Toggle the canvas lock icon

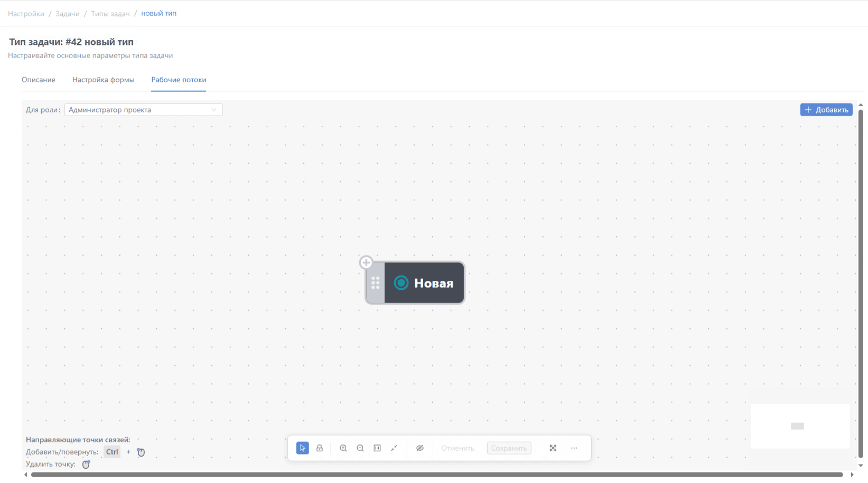(x=320, y=448)
